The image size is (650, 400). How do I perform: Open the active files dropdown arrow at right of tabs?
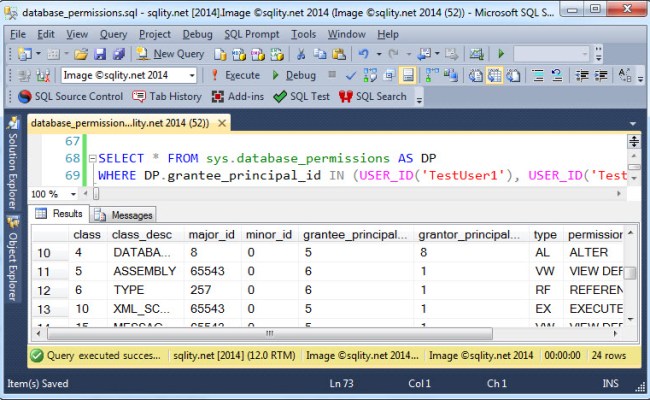633,124
